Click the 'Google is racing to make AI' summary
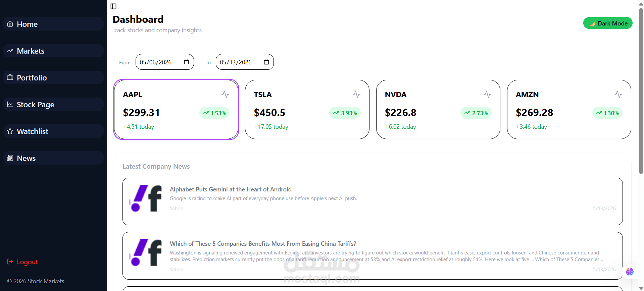Image resolution: width=644 pixels, height=291 pixels. [x=263, y=198]
